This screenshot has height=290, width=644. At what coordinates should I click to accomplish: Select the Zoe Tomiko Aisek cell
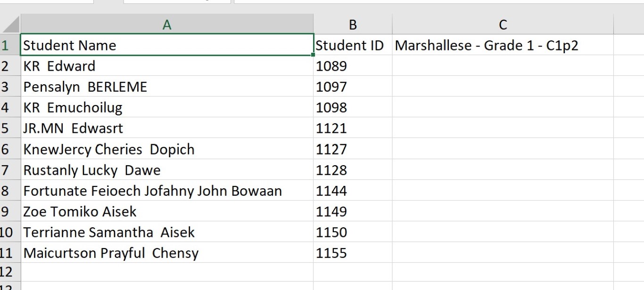click(167, 211)
